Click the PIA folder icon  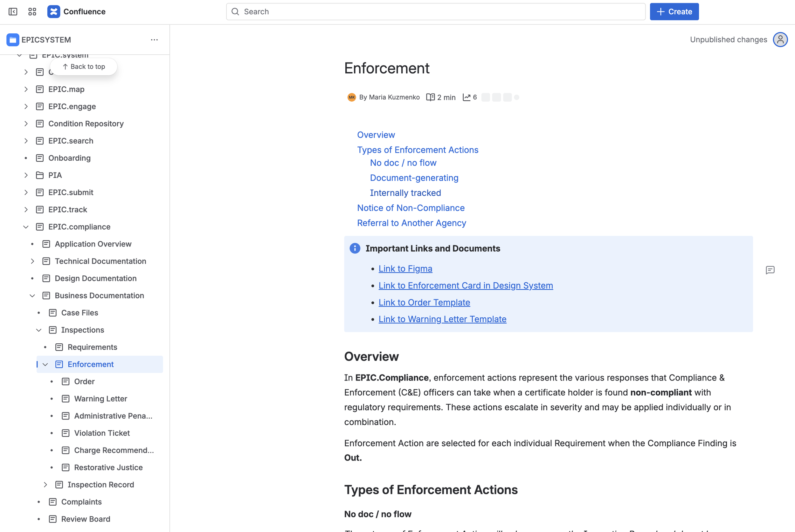[40, 175]
